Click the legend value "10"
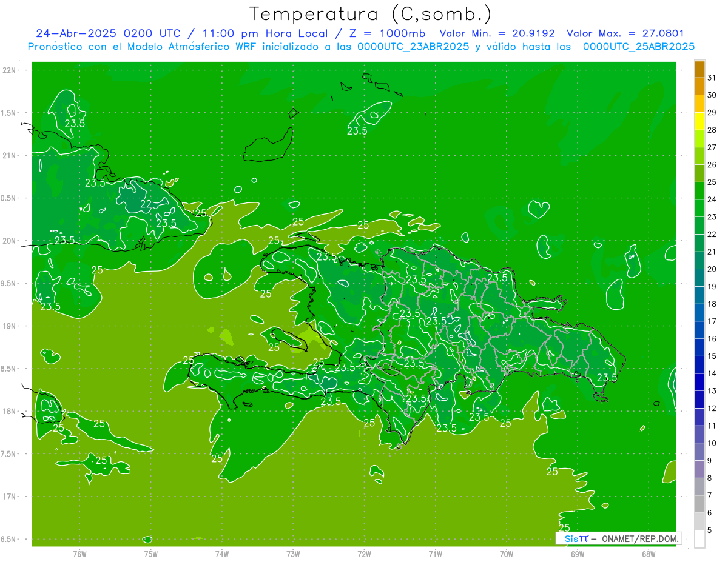The image size is (728, 562). [712, 443]
